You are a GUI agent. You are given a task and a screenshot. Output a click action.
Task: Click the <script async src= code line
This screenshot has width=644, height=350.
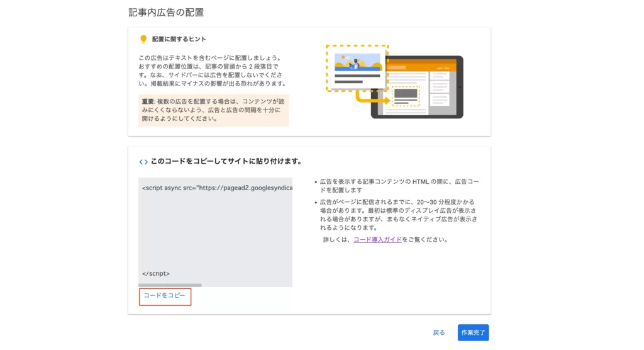click(x=217, y=188)
